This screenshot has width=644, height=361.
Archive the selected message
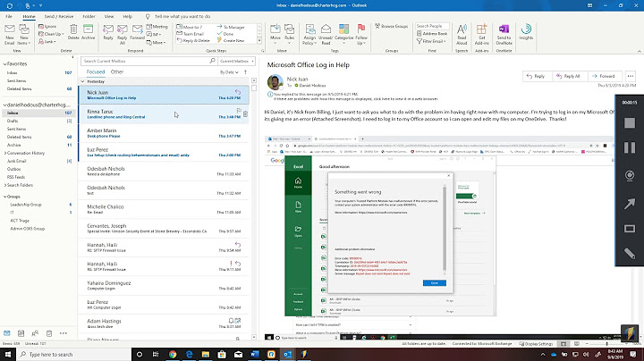(x=88, y=32)
